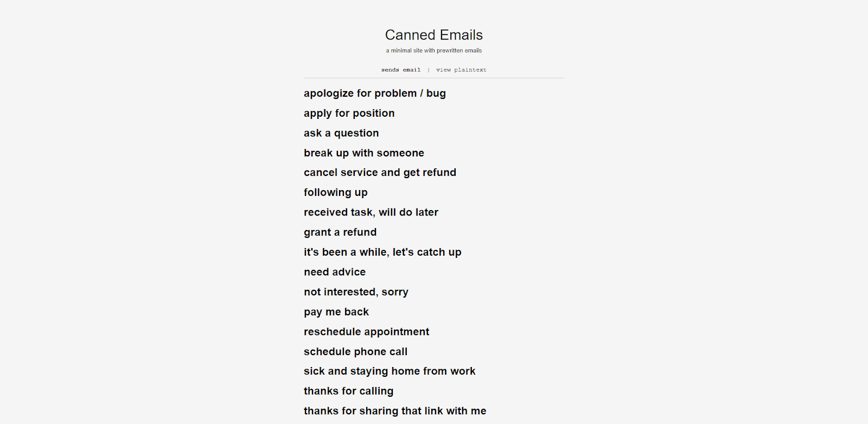This screenshot has height=424, width=868.
Task: Open the 'grant a refund' template
Action: tap(340, 232)
